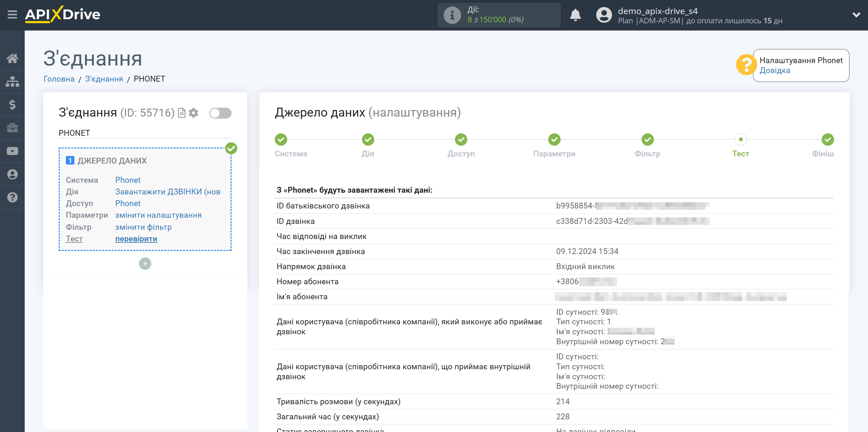
Task: Open the profile sidebar icon
Action: [x=12, y=175]
